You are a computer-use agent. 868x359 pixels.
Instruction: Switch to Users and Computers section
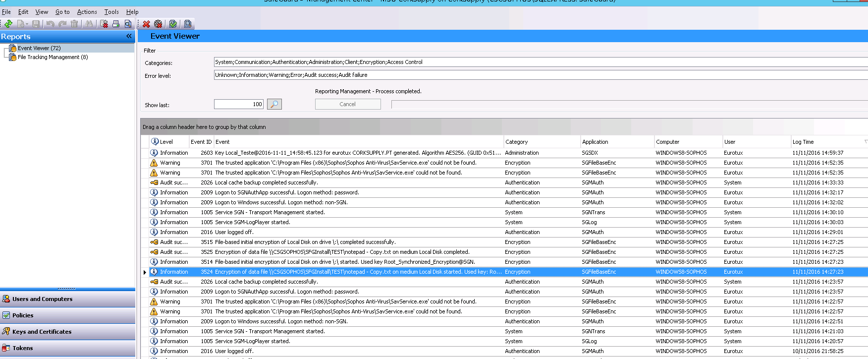tap(42, 299)
